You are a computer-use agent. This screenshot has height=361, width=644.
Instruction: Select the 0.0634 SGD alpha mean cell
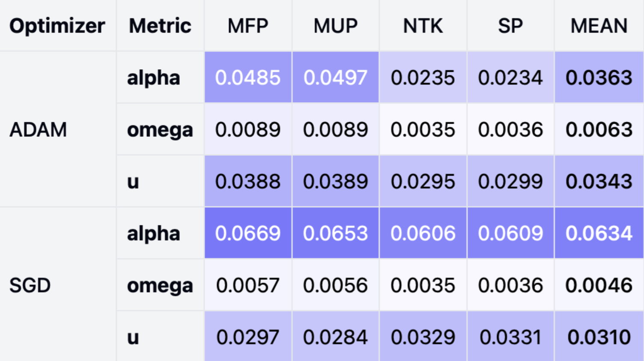599,233
